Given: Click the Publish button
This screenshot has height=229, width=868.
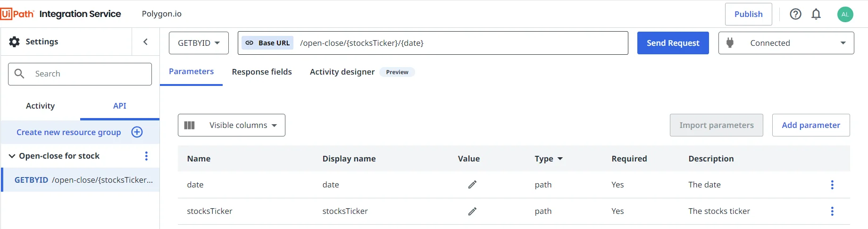Looking at the screenshot, I should click(748, 14).
